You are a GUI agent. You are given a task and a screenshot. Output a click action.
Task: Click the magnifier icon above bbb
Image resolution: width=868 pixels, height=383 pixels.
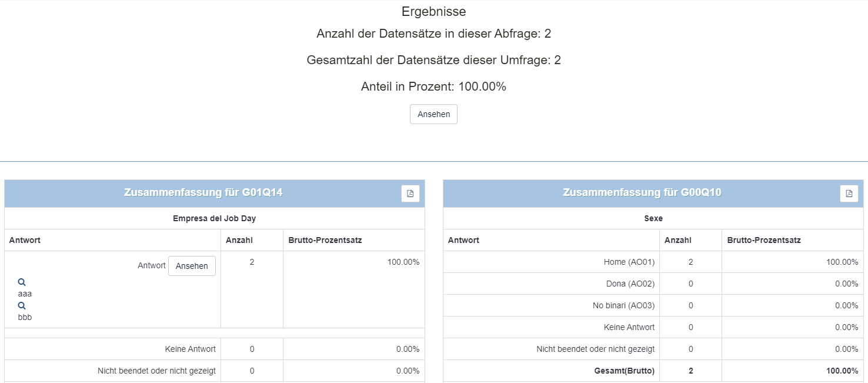pos(22,306)
